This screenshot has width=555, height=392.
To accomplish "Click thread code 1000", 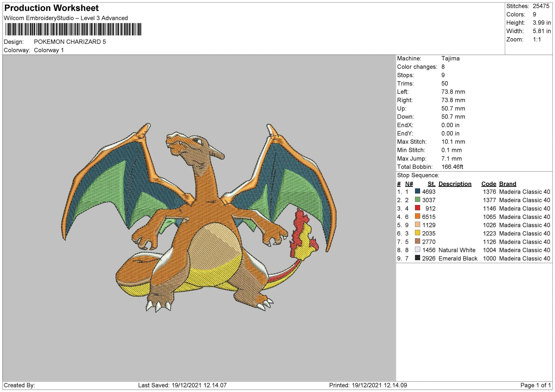I will pyautogui.click(x=489, y=258).
